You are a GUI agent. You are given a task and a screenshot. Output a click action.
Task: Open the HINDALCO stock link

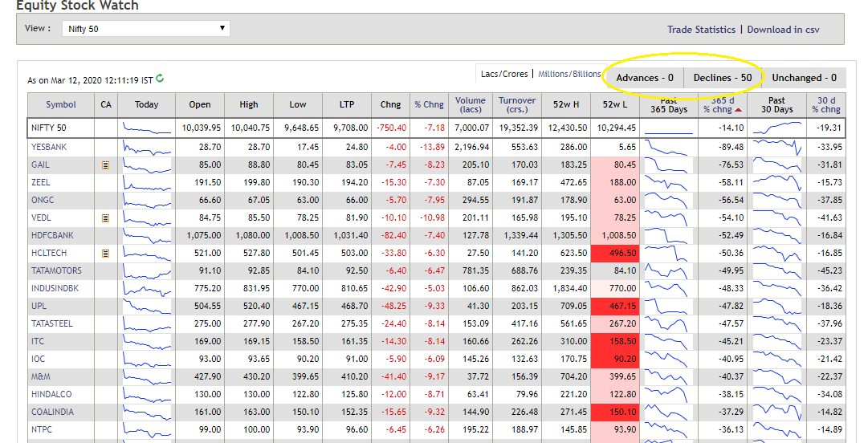pyautogui.click(x=51, y=395)
